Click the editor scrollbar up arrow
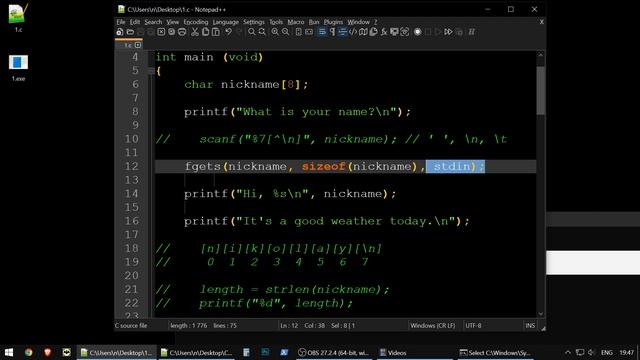The height and width of the screenshot is (360, 640). [x=540, y=54]
